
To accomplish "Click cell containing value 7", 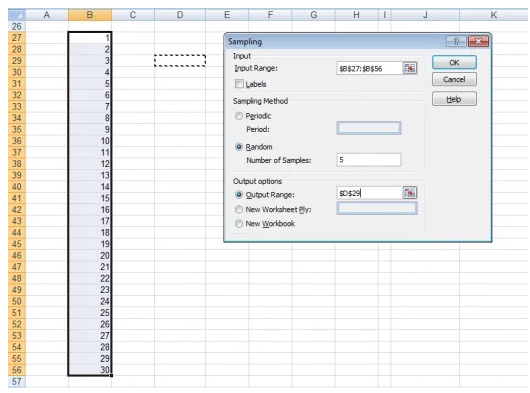I will click(90, 106).
